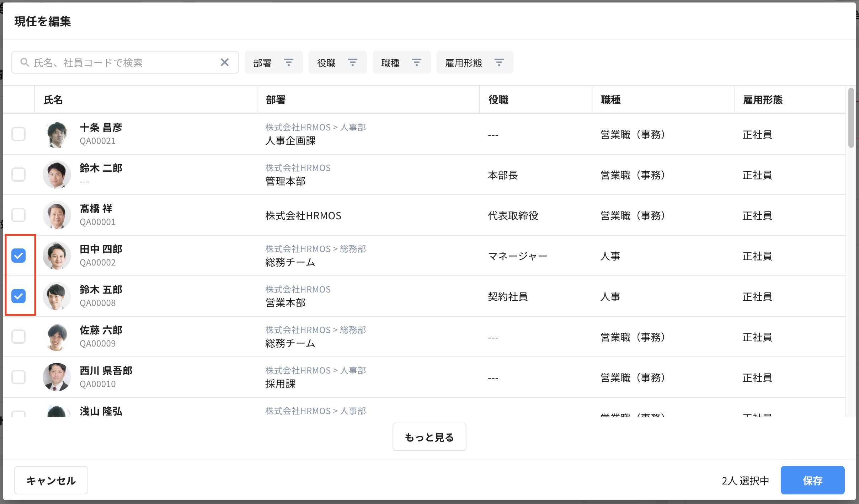Select the checkbox for 佐藤 六郎
This screenshot has height=504, width=859.
18,337
